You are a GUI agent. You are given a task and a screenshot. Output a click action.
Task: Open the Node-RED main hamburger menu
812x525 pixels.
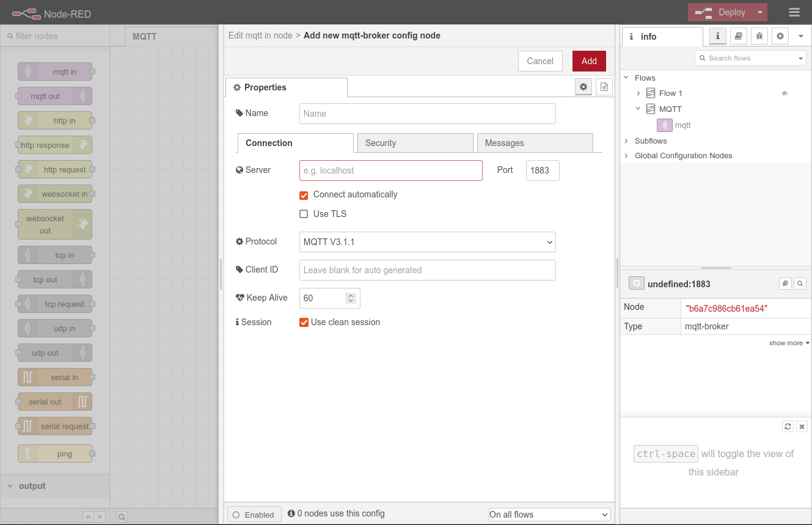[x=794, y=12]
